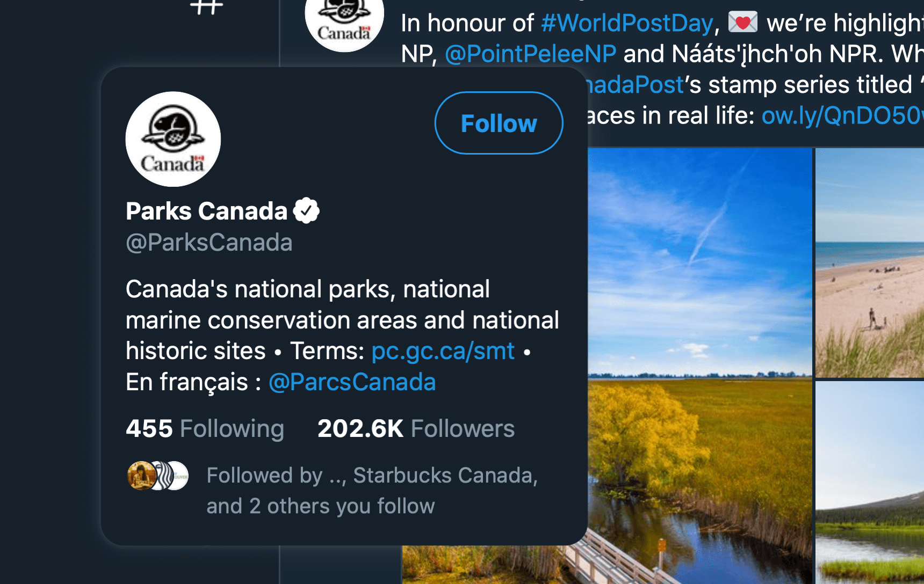Click the love letter emoji in the tweet
Image resolution: width=924 pixels, height=584 pixels.
[742, 23]
